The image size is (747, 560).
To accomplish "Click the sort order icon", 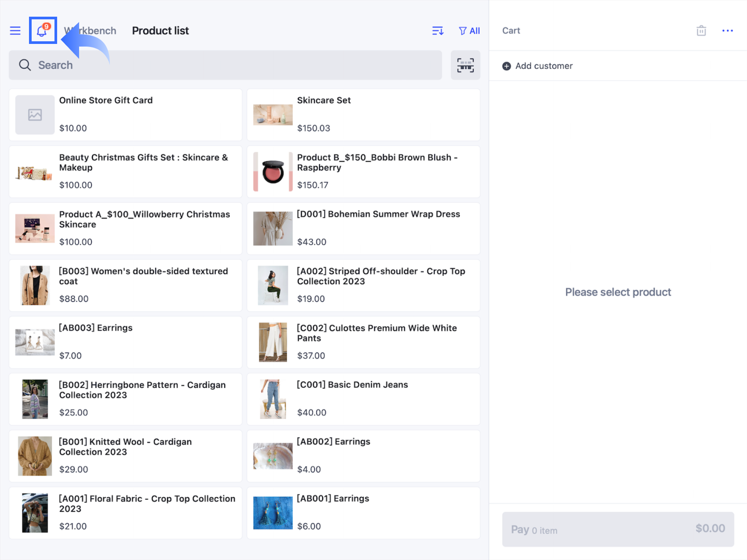I will (438, 31).
